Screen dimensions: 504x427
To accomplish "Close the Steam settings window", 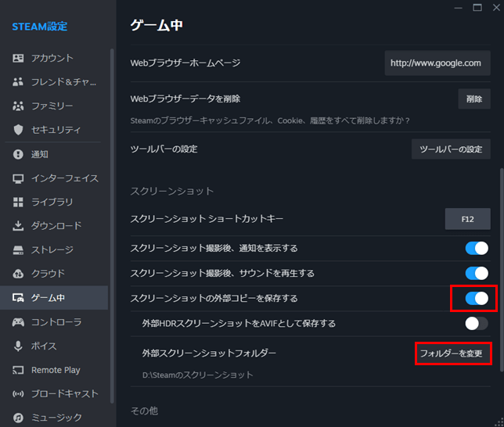I will (x=496, y=8).
